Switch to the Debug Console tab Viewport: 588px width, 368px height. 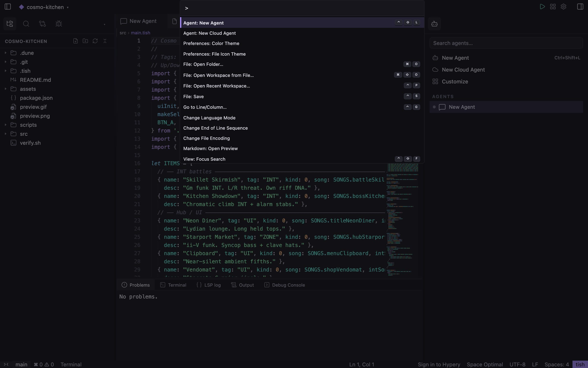285,285
